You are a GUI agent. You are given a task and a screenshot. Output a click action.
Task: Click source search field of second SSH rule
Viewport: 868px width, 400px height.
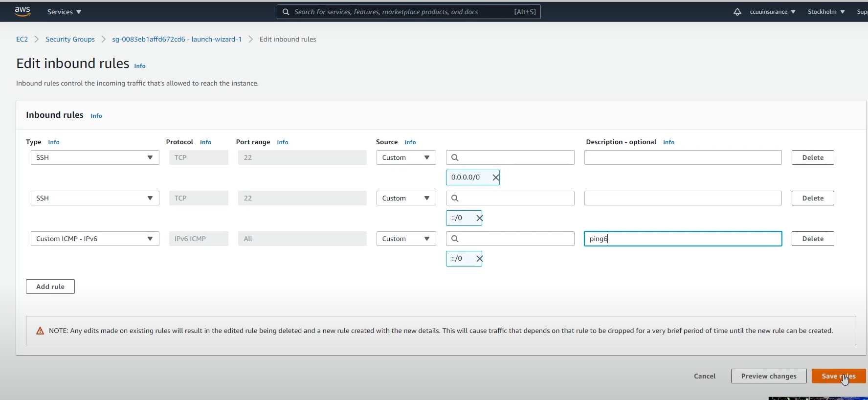point(510,198)
